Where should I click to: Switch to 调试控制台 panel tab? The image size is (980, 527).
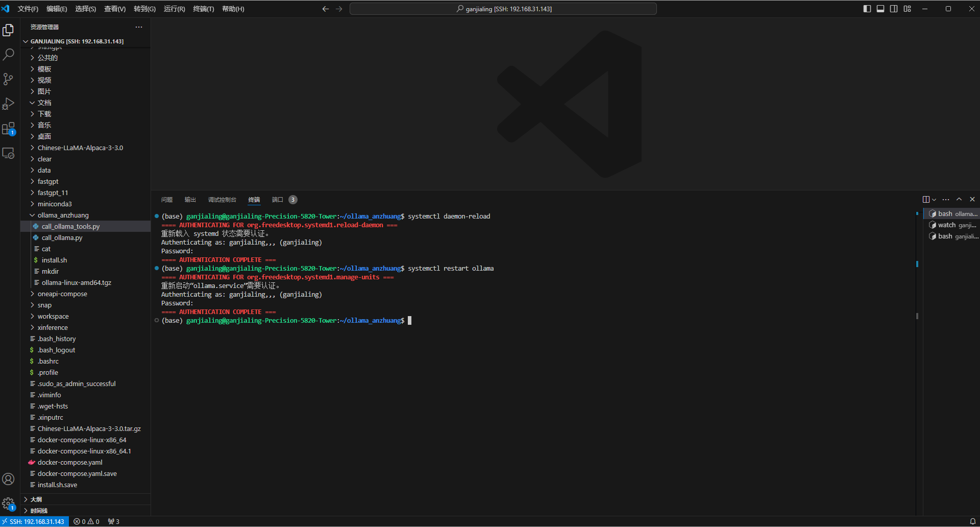click(x=222, y=200)
